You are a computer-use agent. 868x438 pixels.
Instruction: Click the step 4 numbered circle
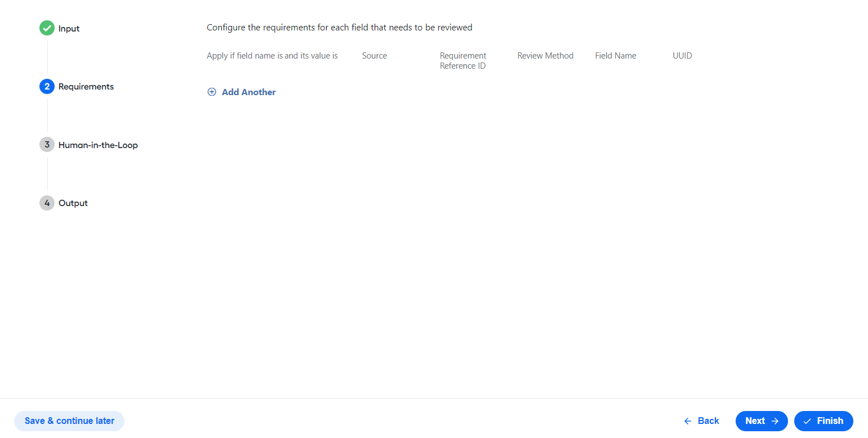click(x=47, y=203)
